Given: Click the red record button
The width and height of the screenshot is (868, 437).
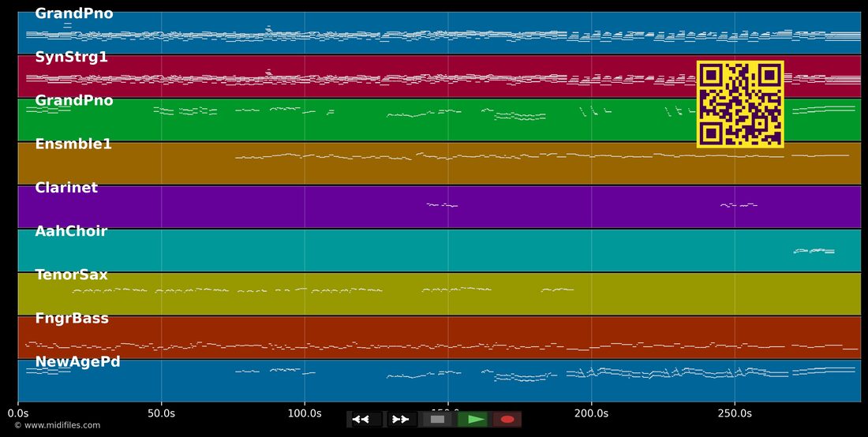Looking at the screenshot, I should pos(507,420).
